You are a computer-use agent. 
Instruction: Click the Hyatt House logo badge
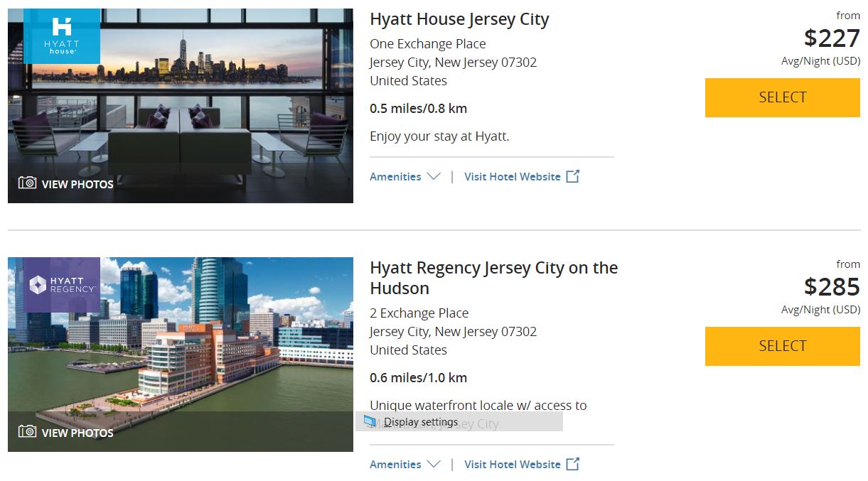click(62, 36)
